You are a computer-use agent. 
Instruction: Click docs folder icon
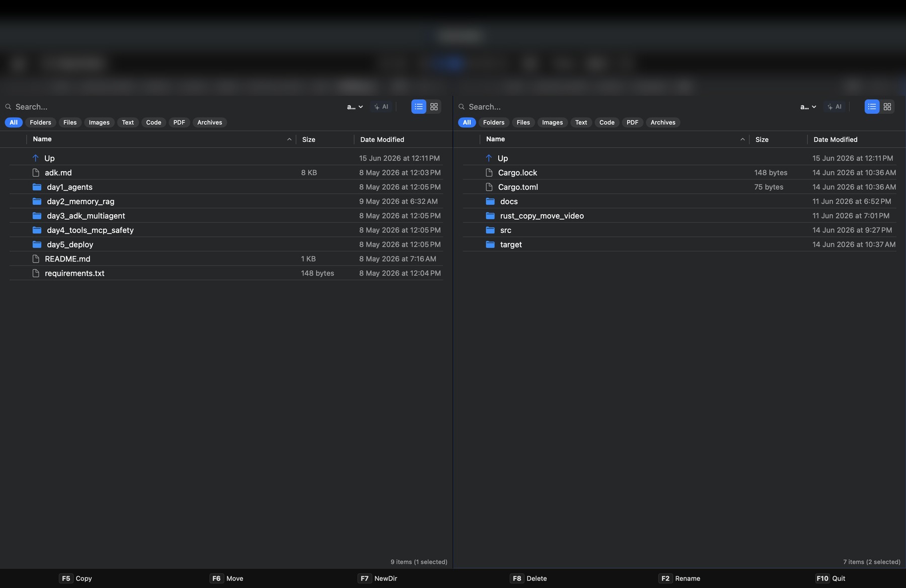click(x=490, y=201)
